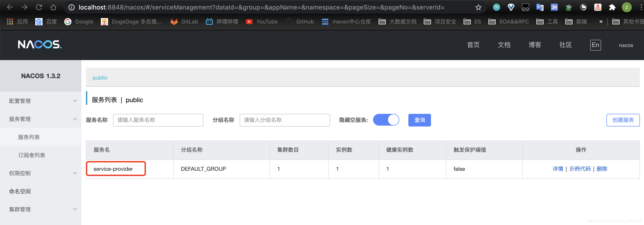Image resolution: width=644 pixels, height=225 pixels.
Task: Open the 前端 bookmark folder
Action: (576, 22)
